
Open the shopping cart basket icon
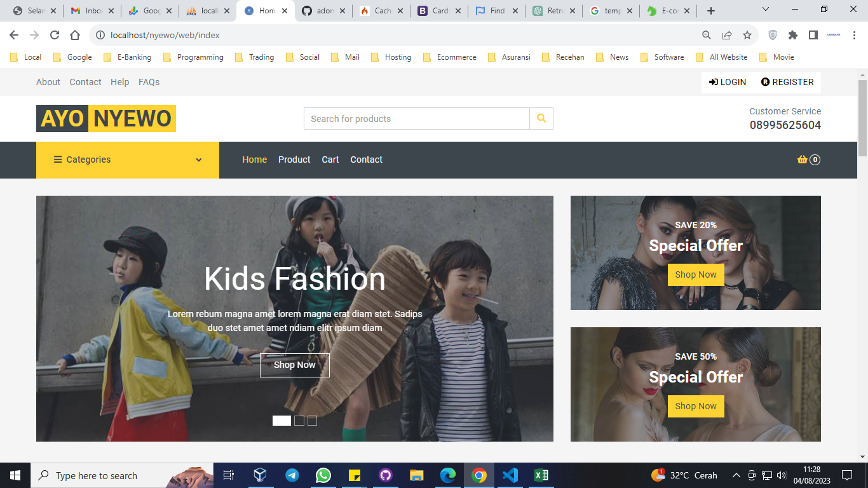tap(803, 159)
